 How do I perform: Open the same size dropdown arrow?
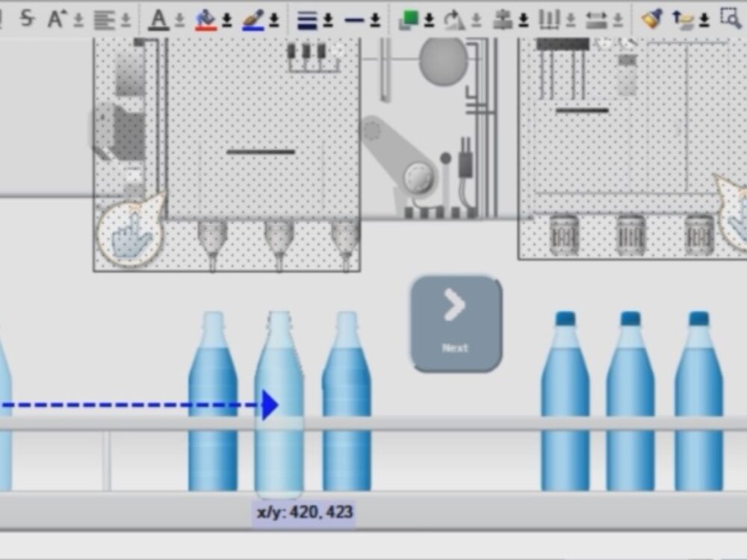(618, 20)
